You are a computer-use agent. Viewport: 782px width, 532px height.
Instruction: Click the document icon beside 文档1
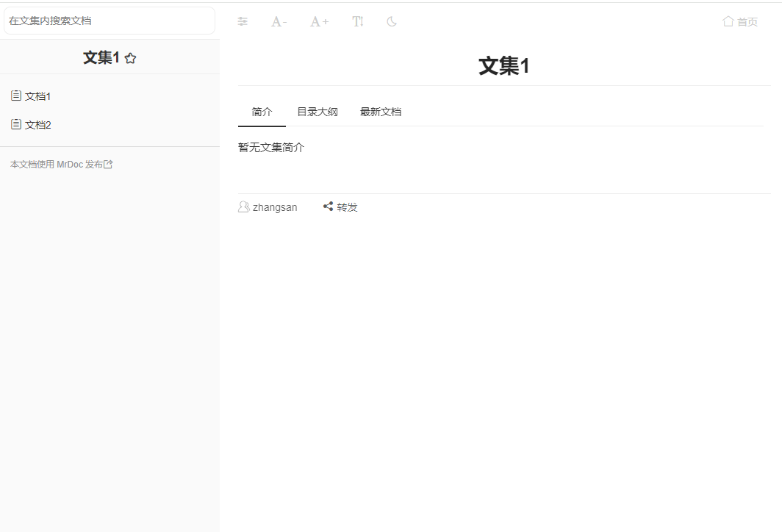click(x=16, y=96)
